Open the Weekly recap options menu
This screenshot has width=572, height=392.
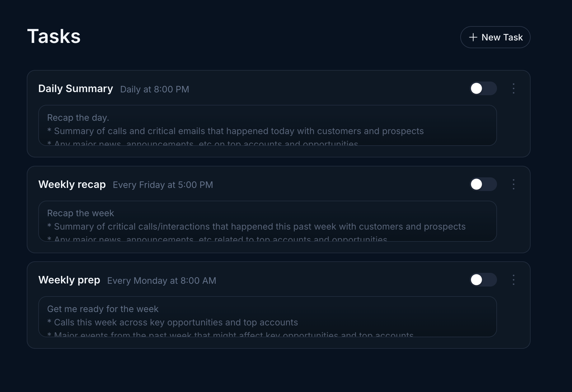pos(513,184)
